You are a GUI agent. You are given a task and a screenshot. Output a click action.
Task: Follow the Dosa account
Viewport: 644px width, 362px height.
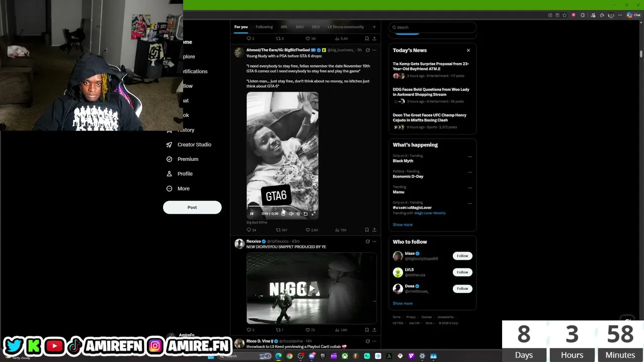[462, 289]
